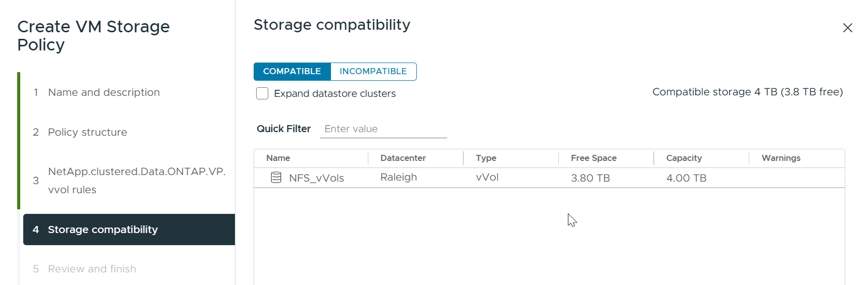Click the vVol type cell
The width and height of the screenshot is (868, 285).
487,177
